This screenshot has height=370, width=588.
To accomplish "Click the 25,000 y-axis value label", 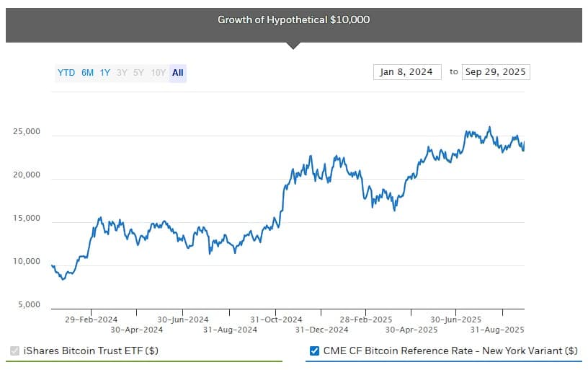I will tap(27, 133).
